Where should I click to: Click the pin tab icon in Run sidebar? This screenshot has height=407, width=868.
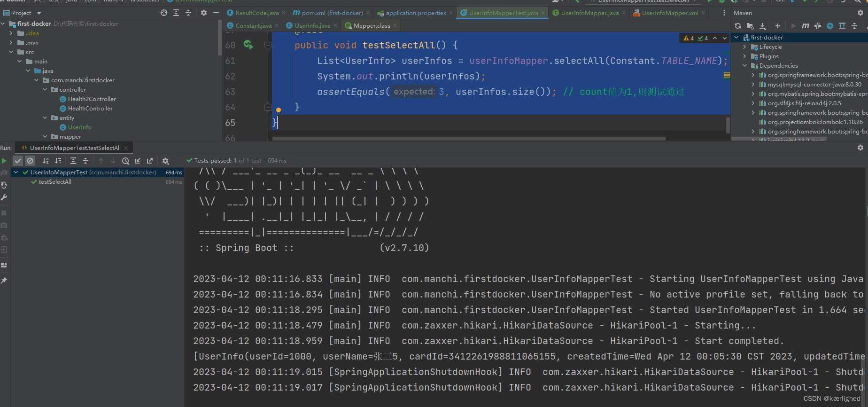coord(4,281)
